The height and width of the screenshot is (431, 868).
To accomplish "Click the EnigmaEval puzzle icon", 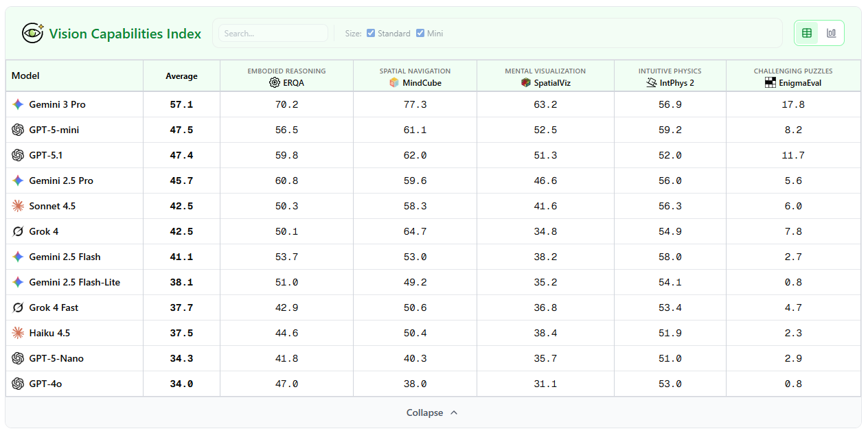I will pyautogui.click(x=770, y=83).
